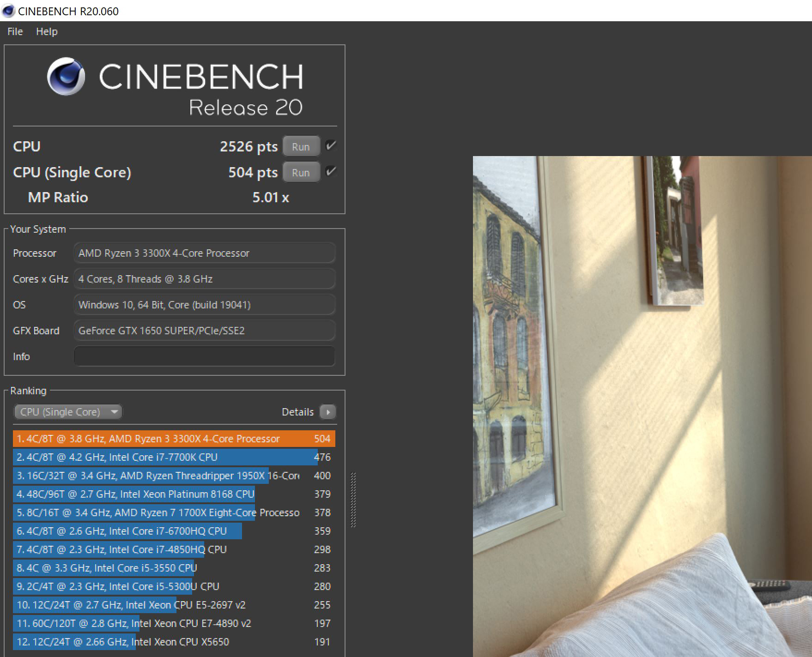
Task: Select ranking row 5 AMD Ryzen 7 1700X
Action: [x=174, y=512]
